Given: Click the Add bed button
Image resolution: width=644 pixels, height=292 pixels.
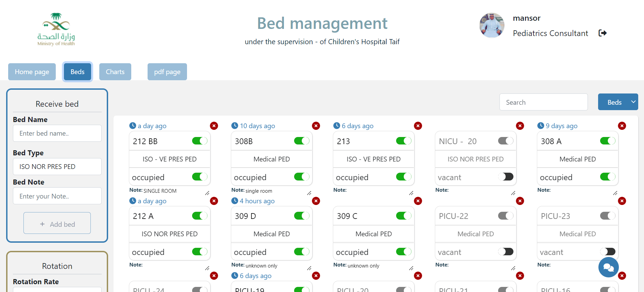Looking at the screenshot, I should click(57, 223).
